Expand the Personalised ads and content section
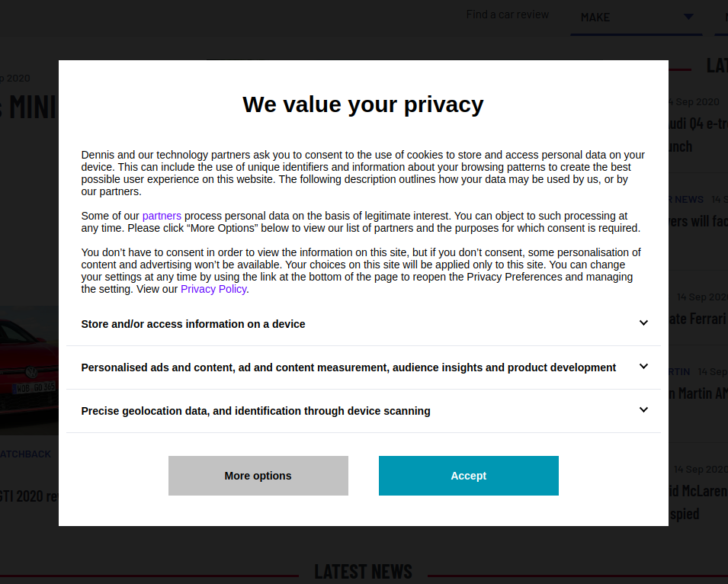This screenshot has width=728, height=584. point(643,367)
